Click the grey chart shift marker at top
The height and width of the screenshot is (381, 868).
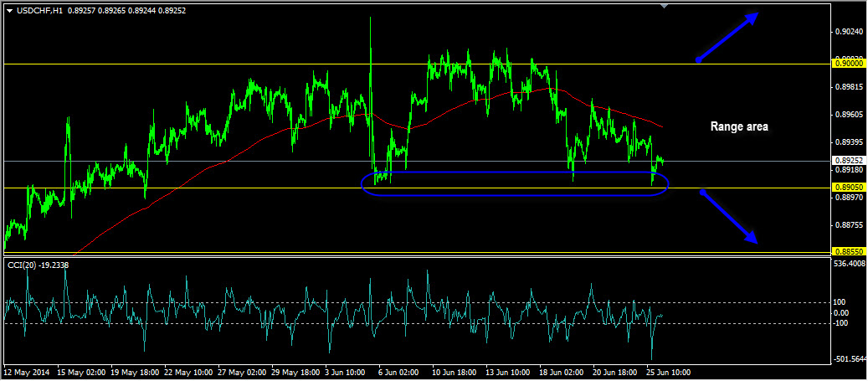[665, 6]
